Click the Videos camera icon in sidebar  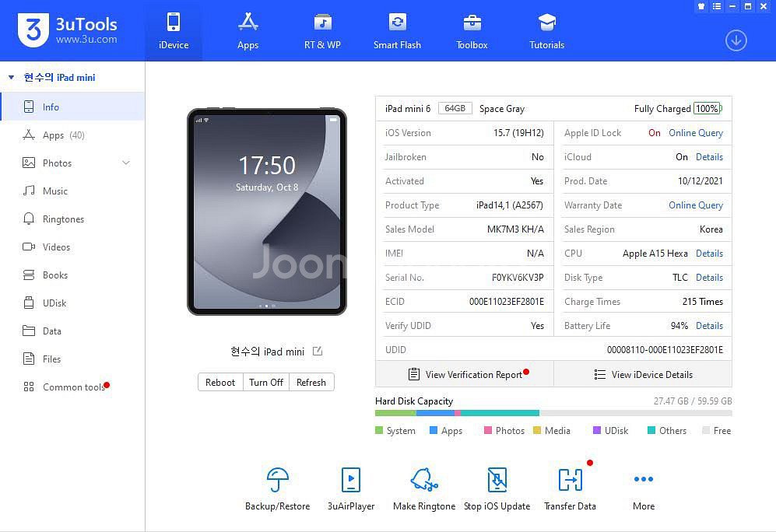coord(29,247)
